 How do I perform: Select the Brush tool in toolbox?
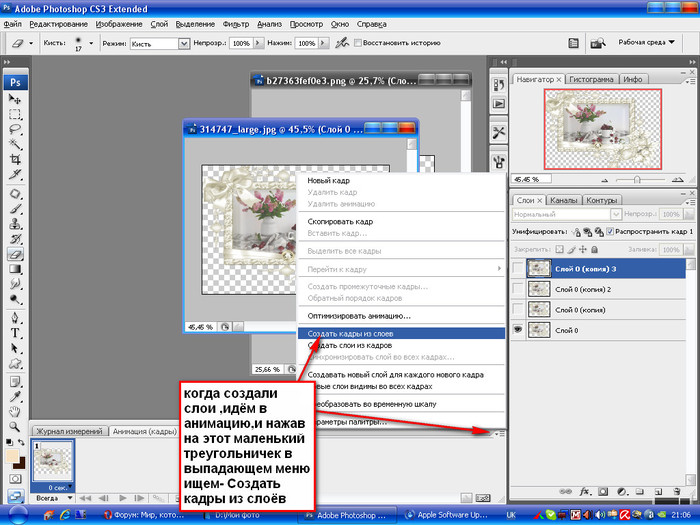click(15, 209)
